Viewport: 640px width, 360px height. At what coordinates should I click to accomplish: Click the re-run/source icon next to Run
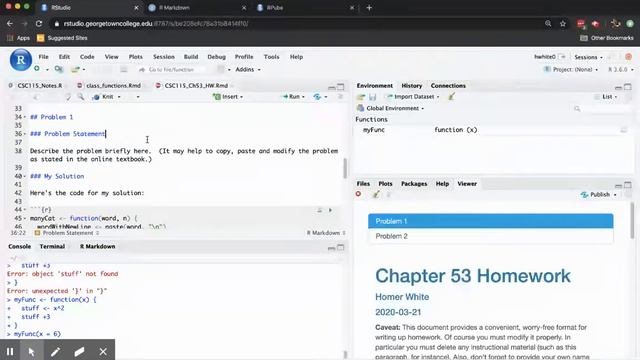pyautogui.click(x=317, y=97)
